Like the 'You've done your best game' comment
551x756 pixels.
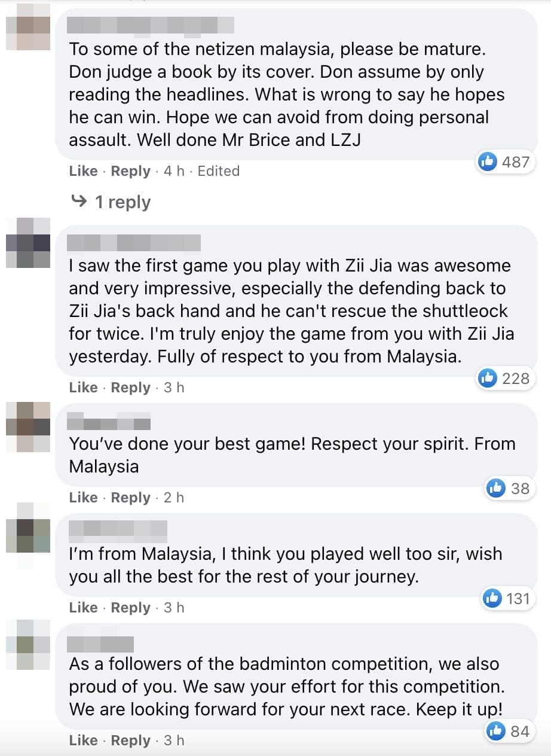(x=83, y=498)
